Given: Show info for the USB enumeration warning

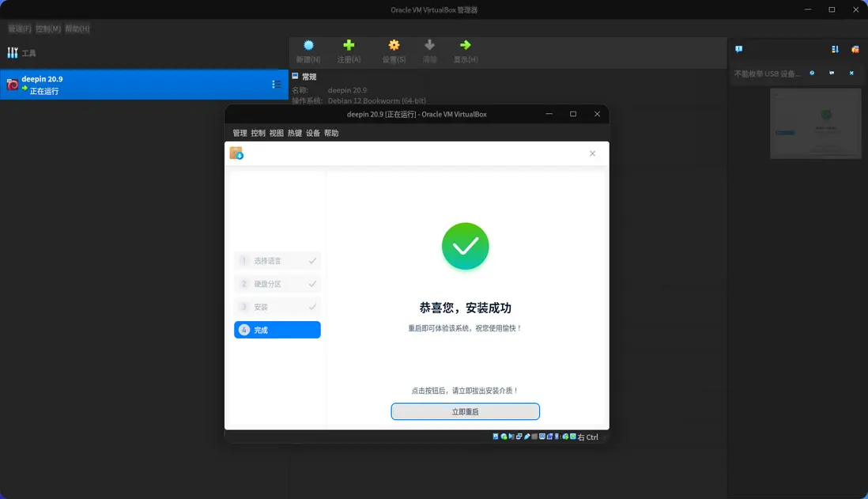Looking at the screenshot, I should (811, 73).
